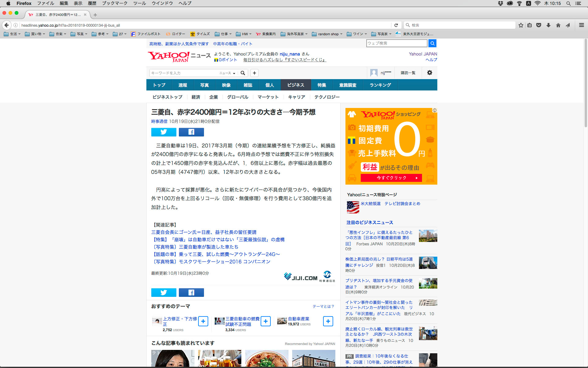588x368 pixels.
Task: Click the top Twitter share button
Action: tap(164, 132)
